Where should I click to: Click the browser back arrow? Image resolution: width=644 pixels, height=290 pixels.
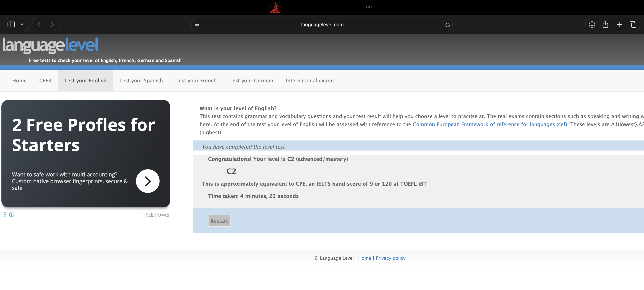click(x=39, y=24)
